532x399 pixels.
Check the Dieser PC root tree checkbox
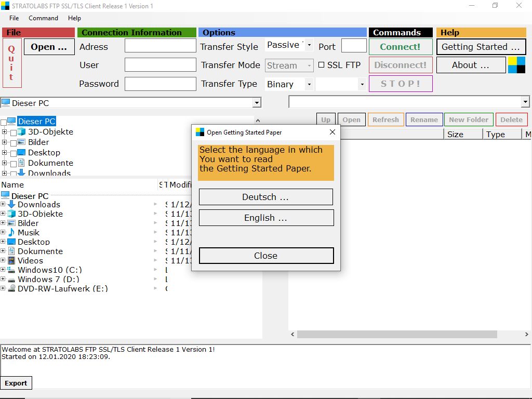tap(4, 122)
